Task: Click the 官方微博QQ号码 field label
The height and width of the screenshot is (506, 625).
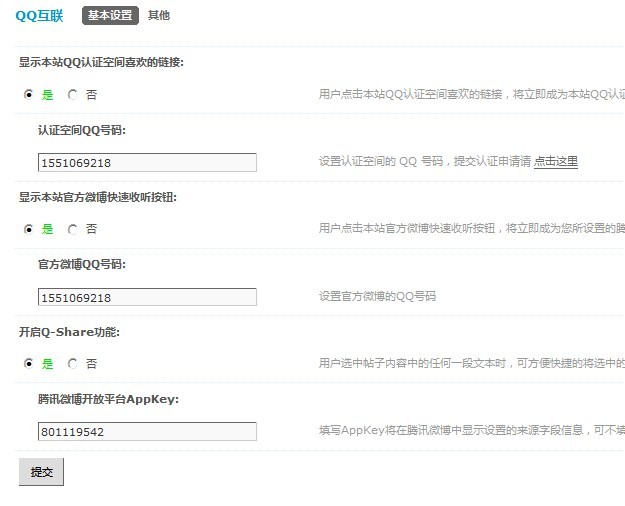Action: [x=82, y=264]
